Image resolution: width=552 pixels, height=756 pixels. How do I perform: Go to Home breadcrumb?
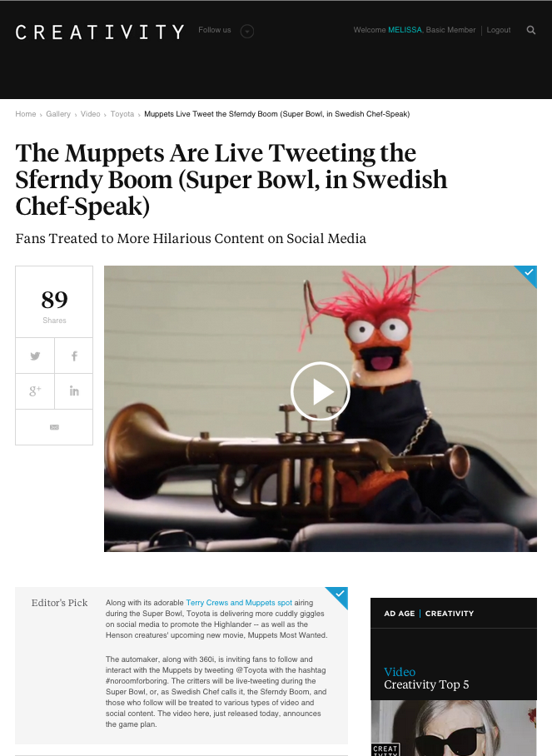26,114
